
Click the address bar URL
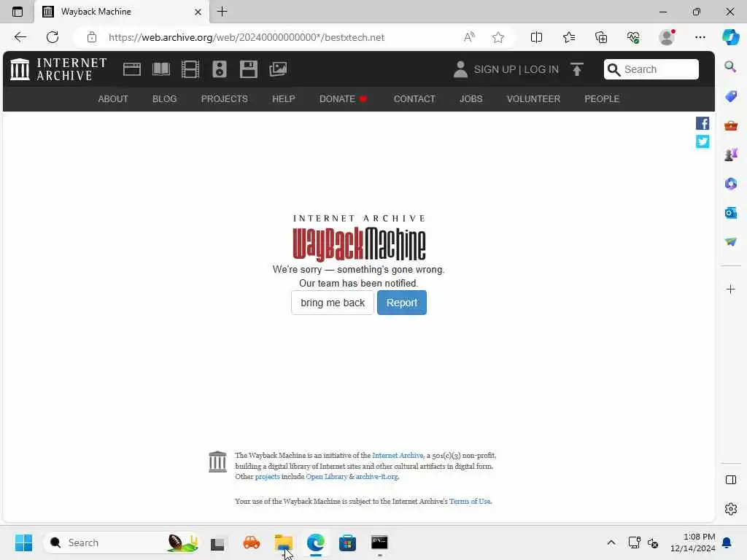pyautogui.click(x=247, y=37)
